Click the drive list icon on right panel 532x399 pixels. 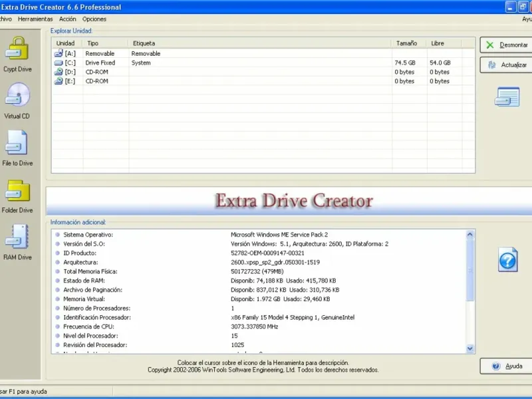pyautogui.click(x=506, y=98)
